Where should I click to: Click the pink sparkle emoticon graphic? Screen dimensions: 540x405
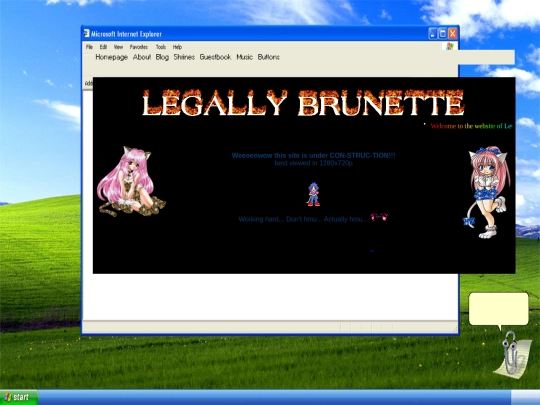pyautogui.click(x=379, y=217)
